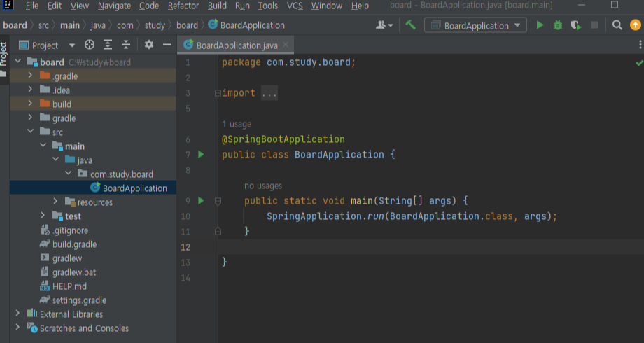Click the Build Project hammer icon
The image size is (644, 343).
410,25
